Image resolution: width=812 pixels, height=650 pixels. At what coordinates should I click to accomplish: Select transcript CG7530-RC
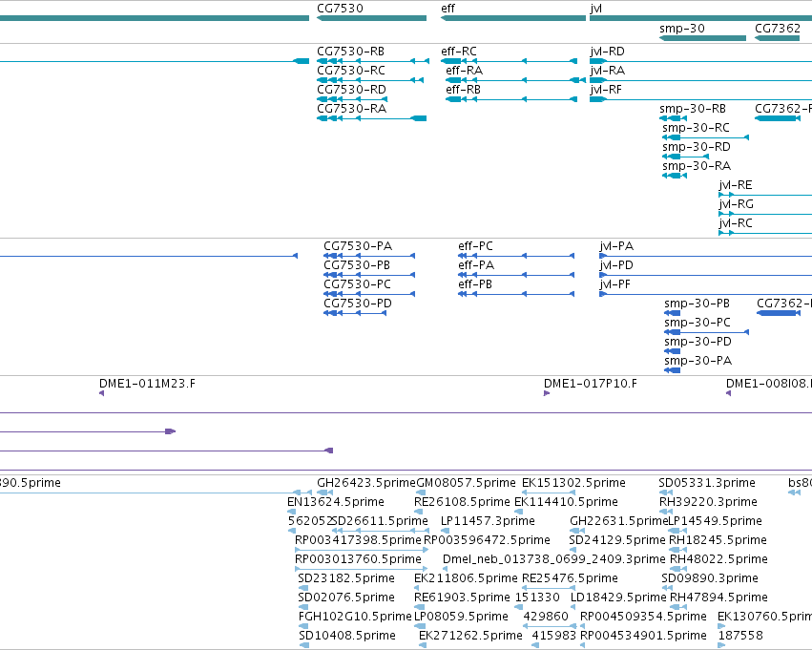(x=370, y=80)
